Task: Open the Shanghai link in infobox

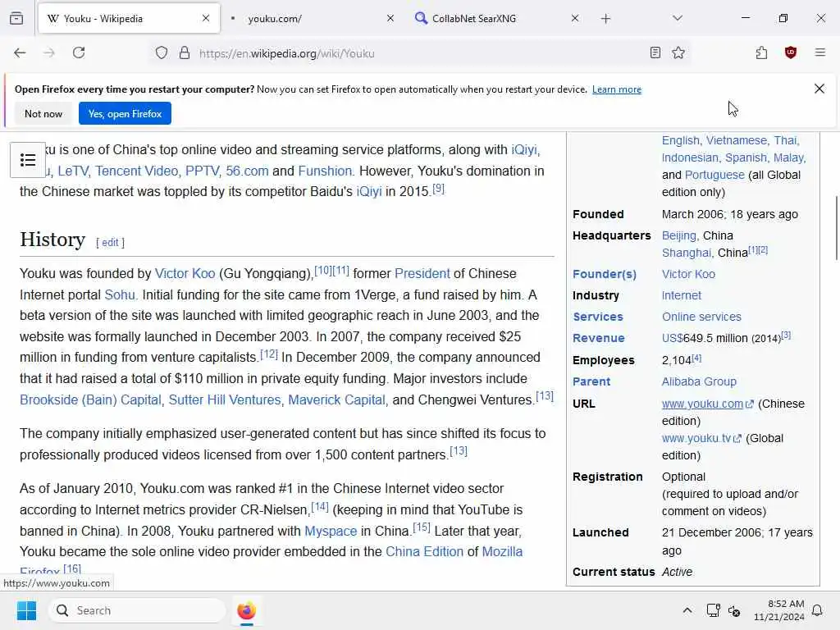Action: [x=687, y=253]
